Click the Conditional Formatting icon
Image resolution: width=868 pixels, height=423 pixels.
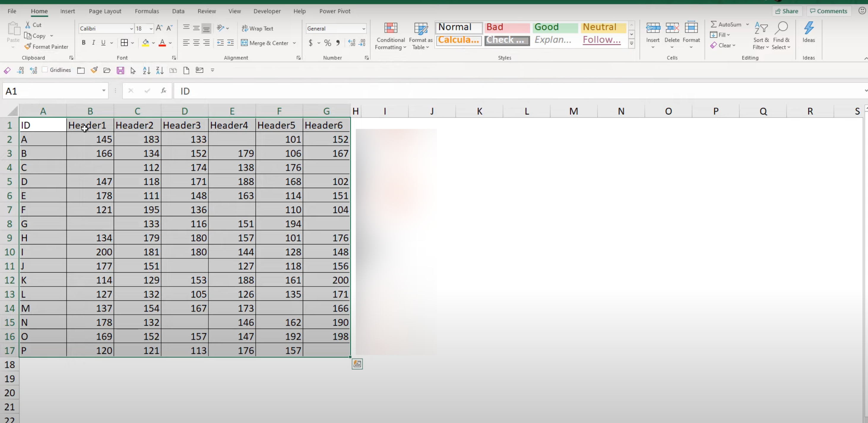click(x=391, y=28)
